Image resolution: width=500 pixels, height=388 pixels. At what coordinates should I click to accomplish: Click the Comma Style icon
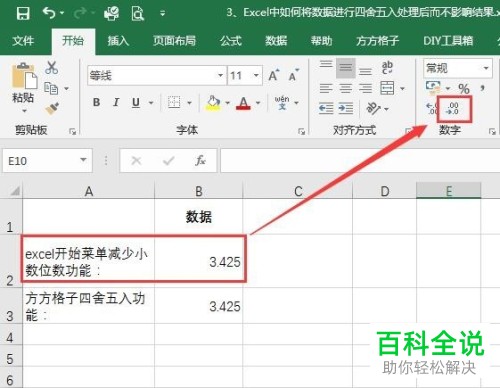(482, 88)
